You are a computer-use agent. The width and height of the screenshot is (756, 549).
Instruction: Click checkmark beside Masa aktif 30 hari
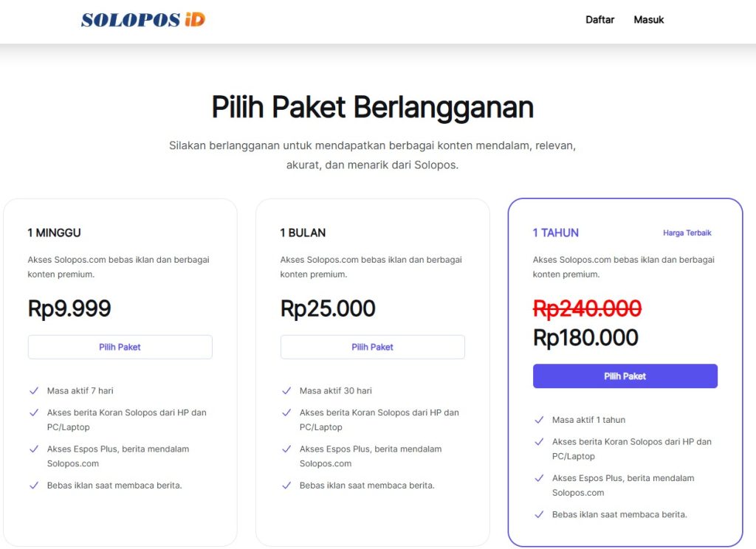point(286,391)
